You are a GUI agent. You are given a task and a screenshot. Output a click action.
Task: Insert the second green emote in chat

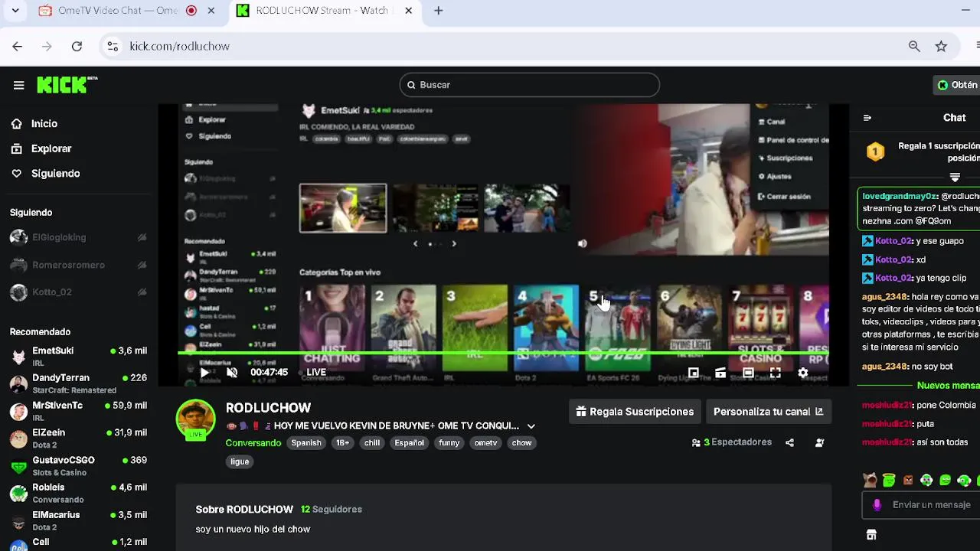[x=889, y=481]
